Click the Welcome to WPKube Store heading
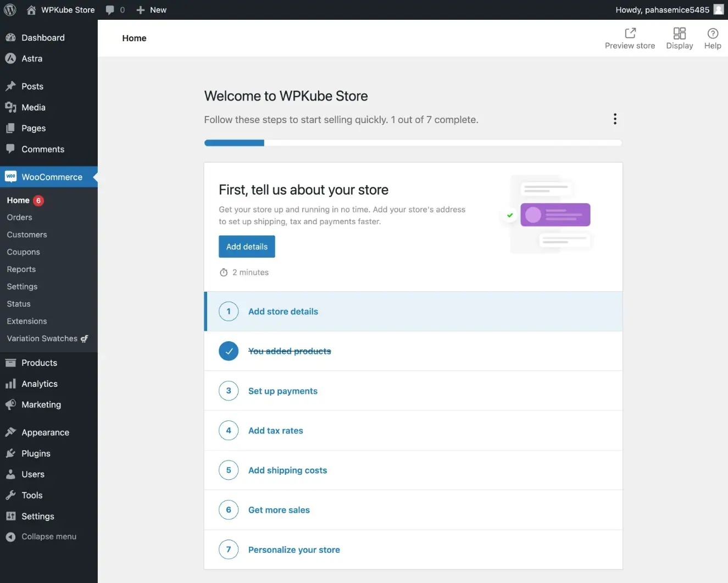The image size is (728, 583). pyautogui.click(x=286, y=96)
